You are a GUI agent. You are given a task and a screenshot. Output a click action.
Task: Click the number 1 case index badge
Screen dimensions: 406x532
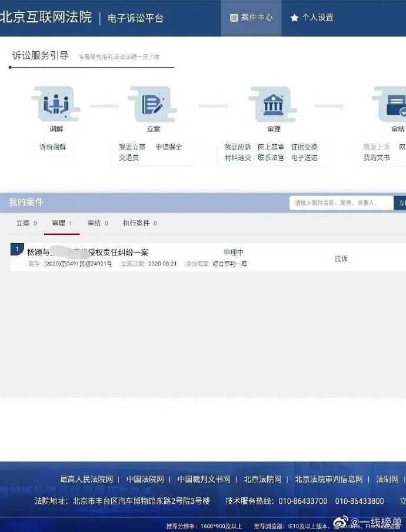click(17, 250)
